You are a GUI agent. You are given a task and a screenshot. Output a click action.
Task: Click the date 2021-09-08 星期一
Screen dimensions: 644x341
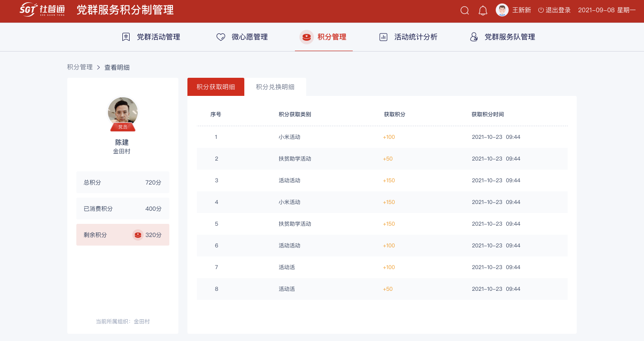[607, 10]
